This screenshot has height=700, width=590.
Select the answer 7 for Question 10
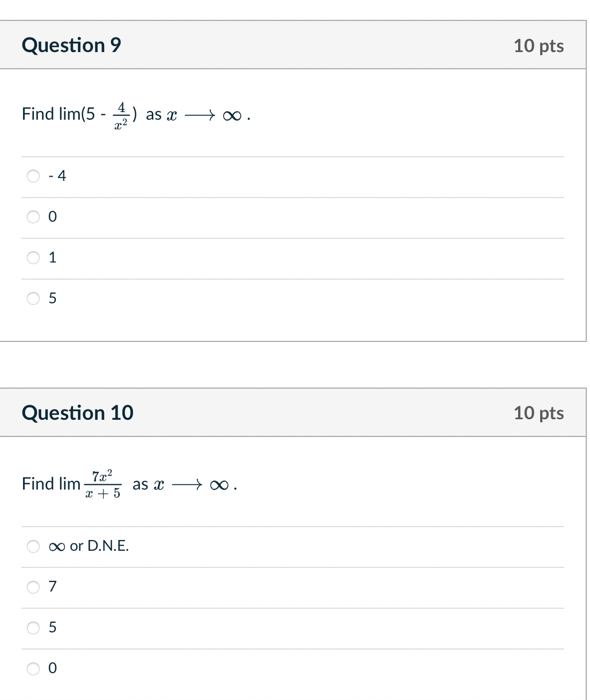[x=33, y=587]
